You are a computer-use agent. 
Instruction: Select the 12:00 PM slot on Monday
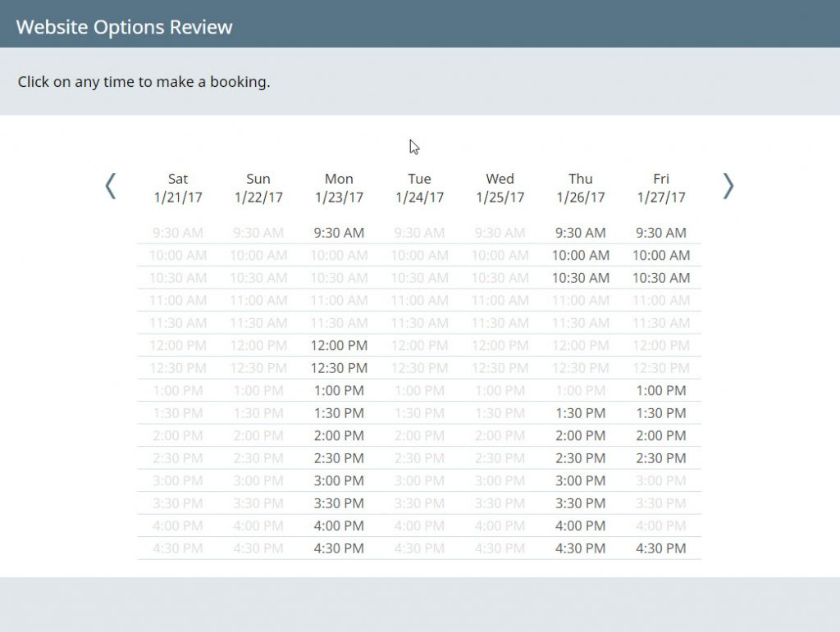click(x=339, y=346)
